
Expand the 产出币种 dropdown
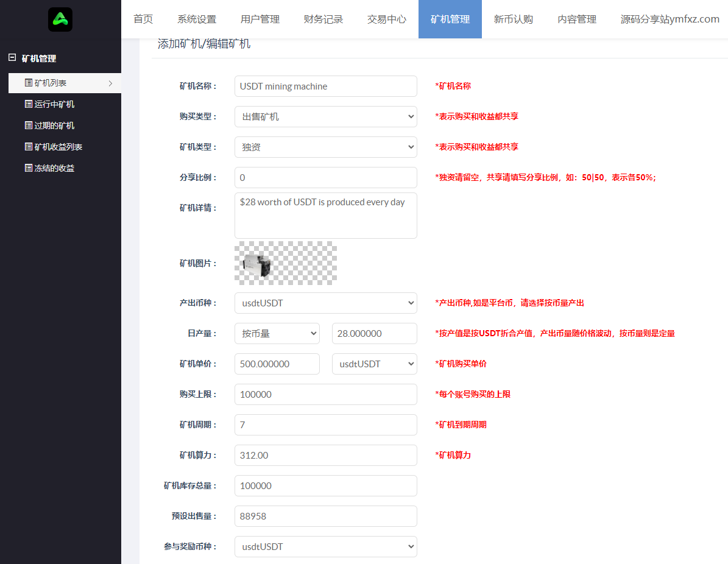(x=325, y=303)
